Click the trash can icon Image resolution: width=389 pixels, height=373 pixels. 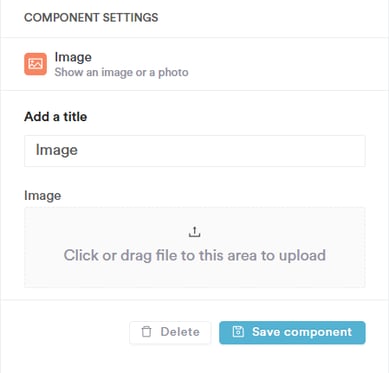pos(146,332)
